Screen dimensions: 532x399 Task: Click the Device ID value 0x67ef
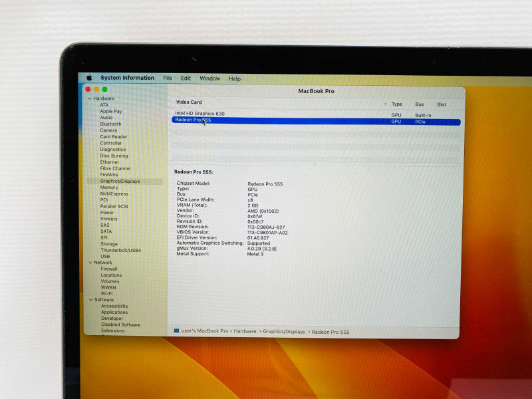(x=255, y=217)
